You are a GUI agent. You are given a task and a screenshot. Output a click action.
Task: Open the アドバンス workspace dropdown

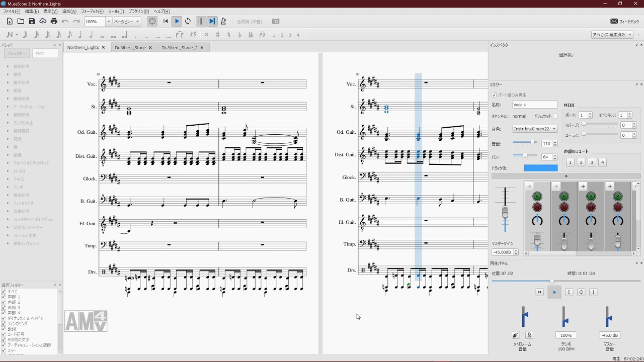[x=612, y=35]
